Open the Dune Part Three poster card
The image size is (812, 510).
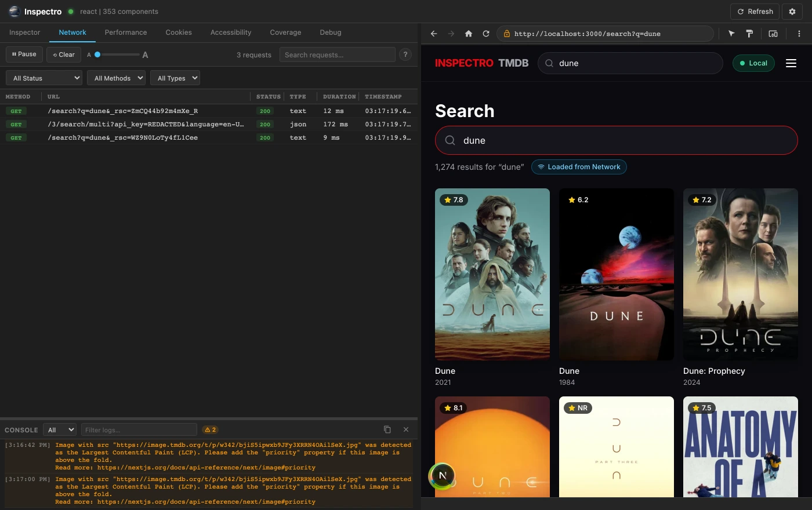(x=617, y=447)
